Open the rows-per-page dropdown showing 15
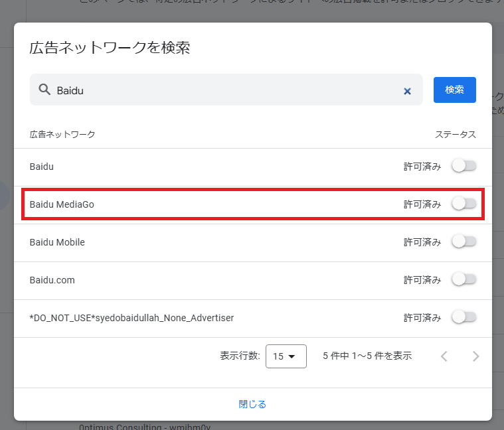Screen dimensions: 504x430 pyautogui.click(x=286, y=356)
